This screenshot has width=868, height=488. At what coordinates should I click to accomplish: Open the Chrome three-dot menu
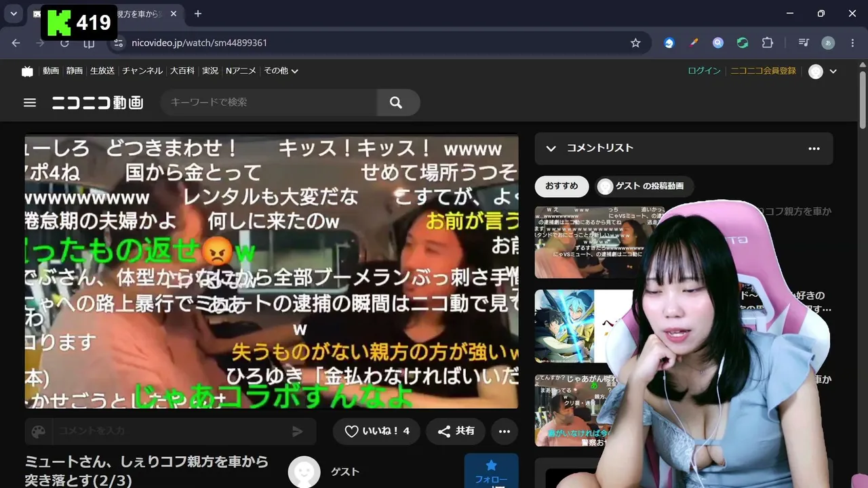(x=853, y=43)
